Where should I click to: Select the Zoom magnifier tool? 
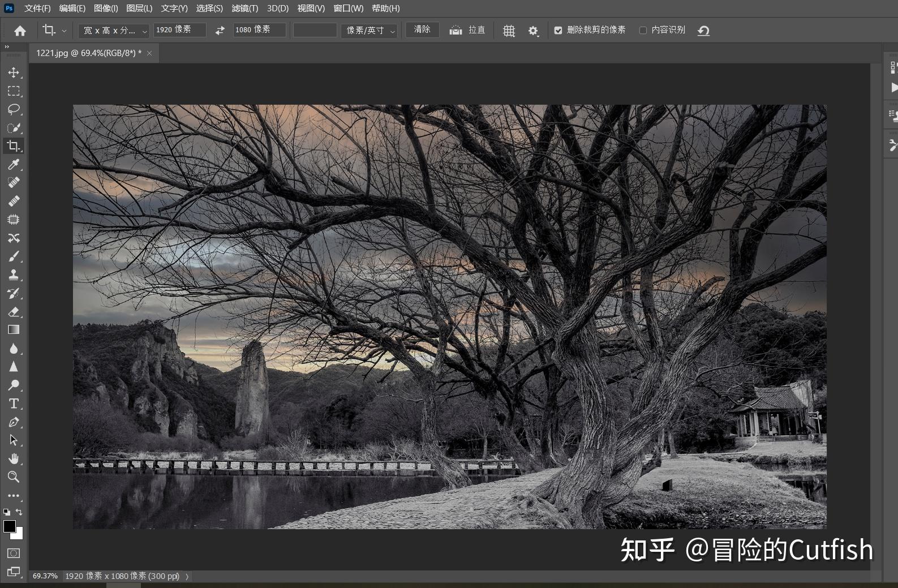(x=14, y=477)
